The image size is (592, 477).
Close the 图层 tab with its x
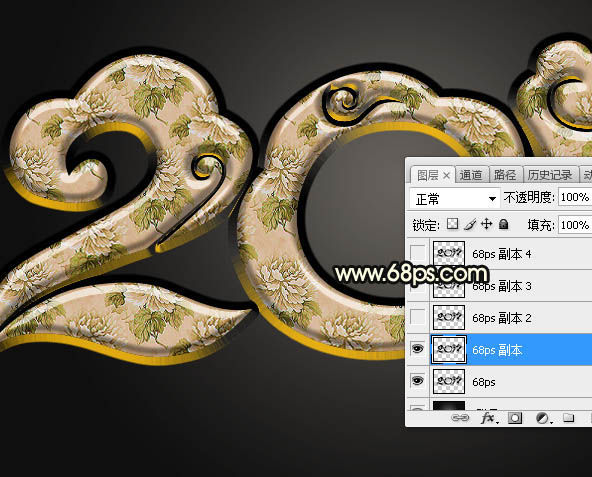click(x=446, y=175)
